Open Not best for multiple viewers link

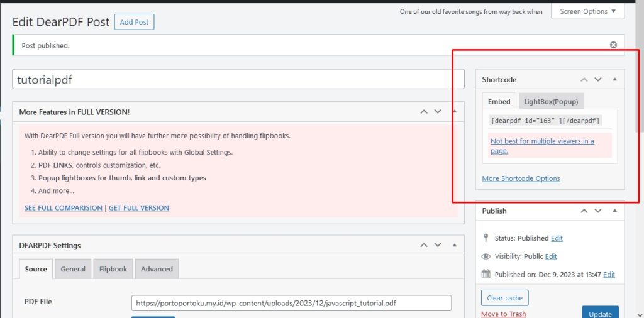pyautogui.click(x=542, y=146)
